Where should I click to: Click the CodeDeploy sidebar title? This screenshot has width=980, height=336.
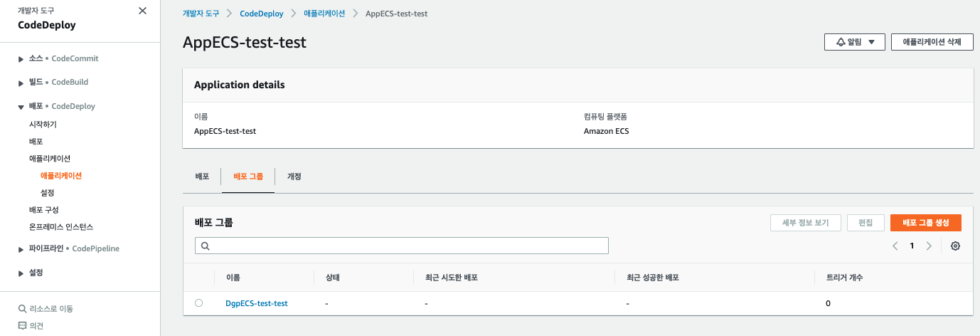(x=47, y=25)
